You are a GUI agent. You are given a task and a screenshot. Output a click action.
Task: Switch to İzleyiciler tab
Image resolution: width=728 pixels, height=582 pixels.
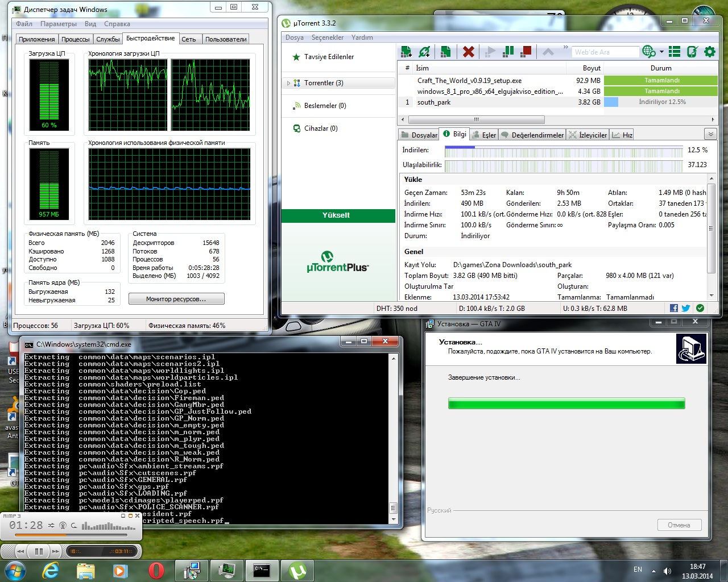(588, 135)
